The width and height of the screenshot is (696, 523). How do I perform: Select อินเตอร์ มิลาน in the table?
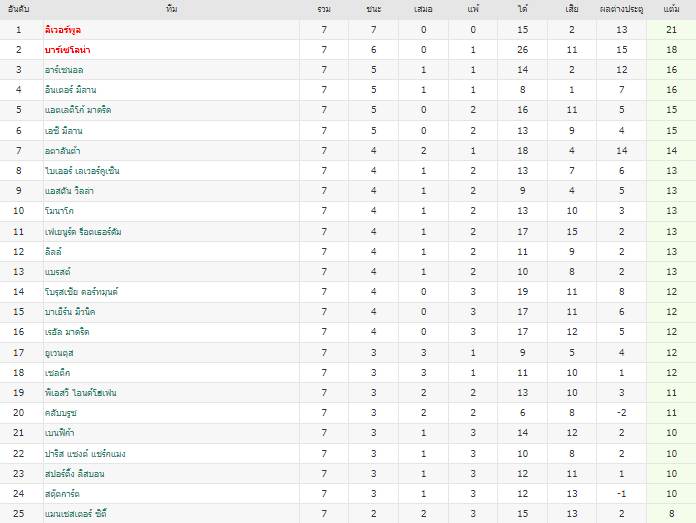pos(70,90)
